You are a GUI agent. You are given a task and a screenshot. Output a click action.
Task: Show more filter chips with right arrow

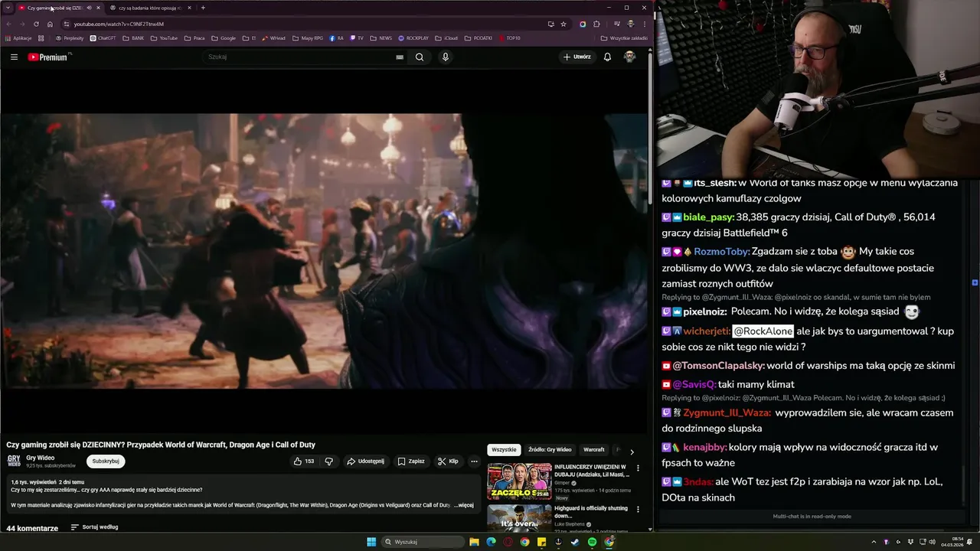pos(632,452)
